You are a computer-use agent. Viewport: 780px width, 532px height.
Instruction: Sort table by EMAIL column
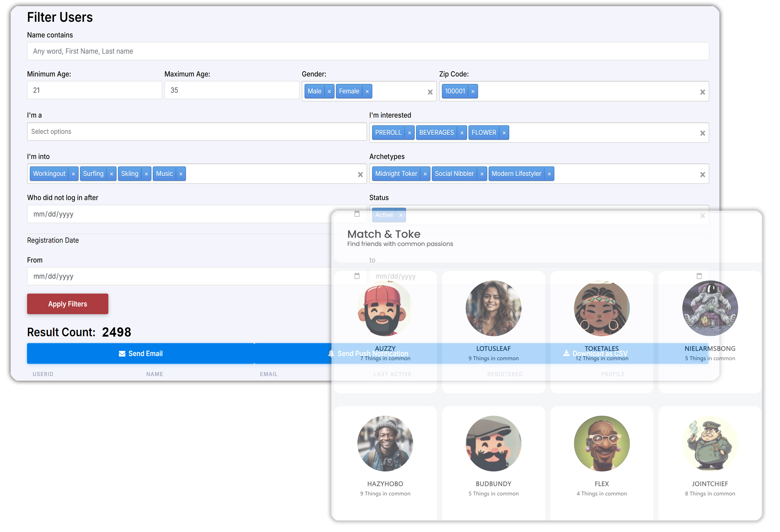pos(268,374)
